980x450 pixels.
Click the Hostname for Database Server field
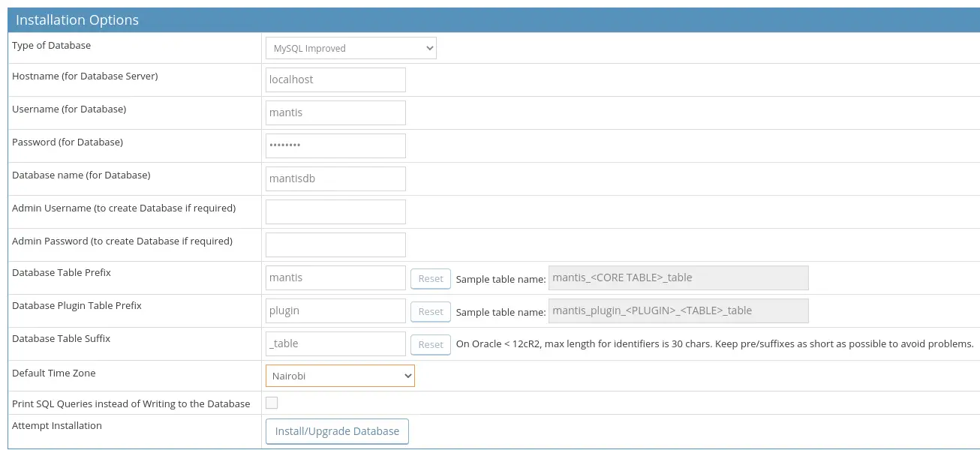click(x=335, y=79)
